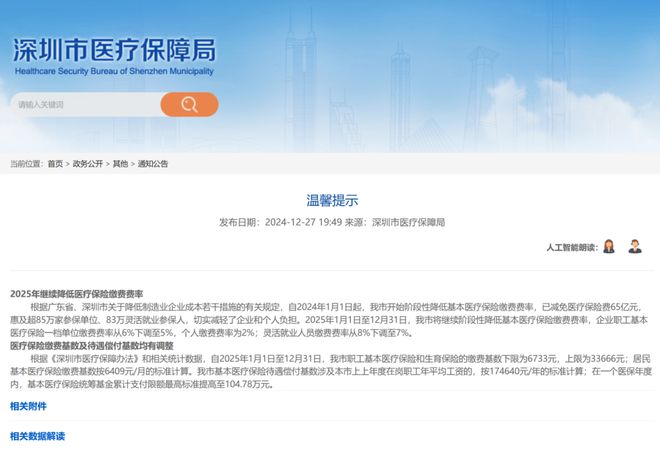Image resolution: width=660 pixels, height=455 pixels.
Task: Open the 相关数据解读 section
Action: coord(37,436)
